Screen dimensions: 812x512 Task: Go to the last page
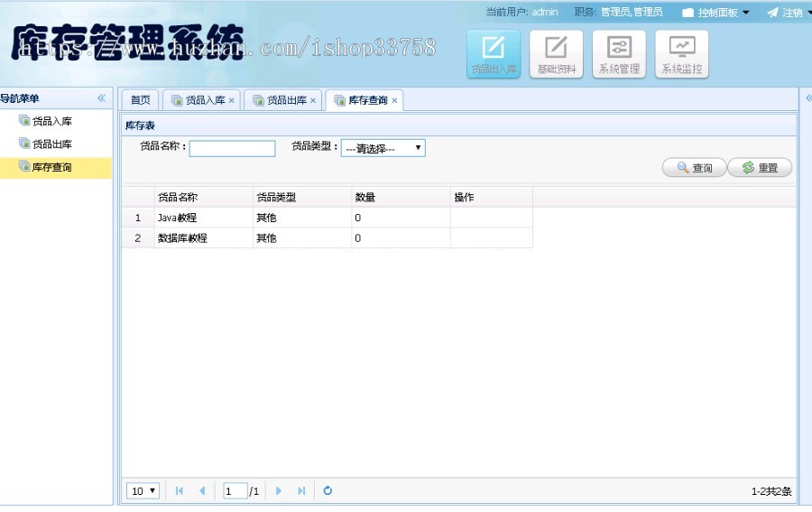[301, 490]
